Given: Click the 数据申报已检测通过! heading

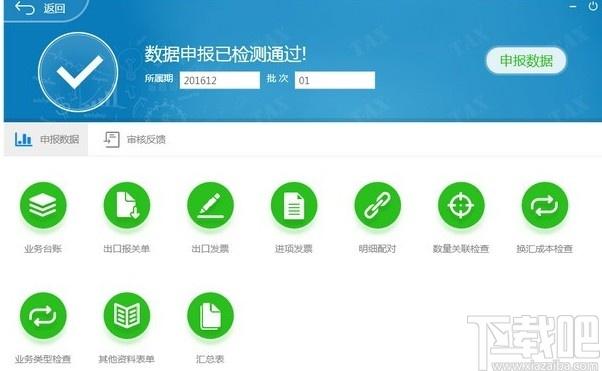Looking at the screenshot, I should [x=226, y=54].
